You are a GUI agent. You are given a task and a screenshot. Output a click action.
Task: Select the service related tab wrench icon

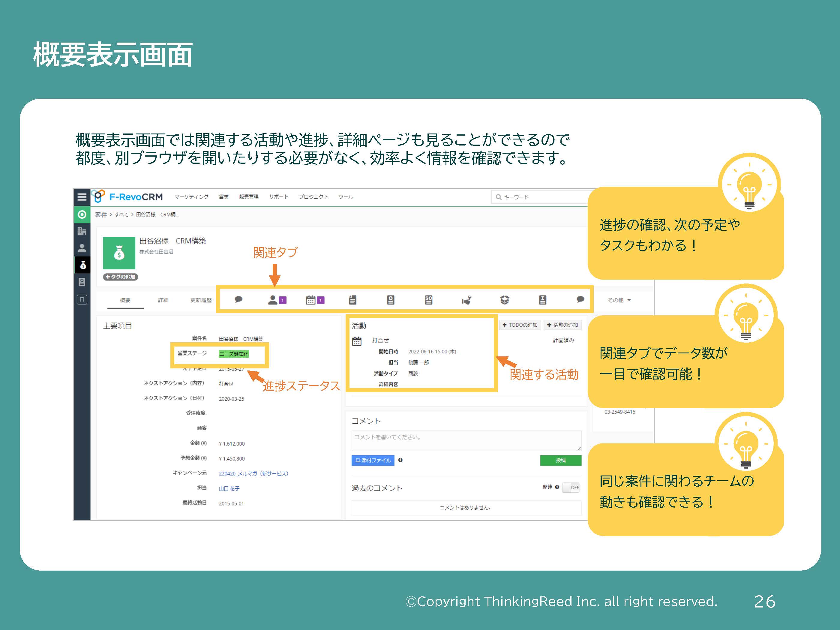pyautogui.click(x=467, y=300)
